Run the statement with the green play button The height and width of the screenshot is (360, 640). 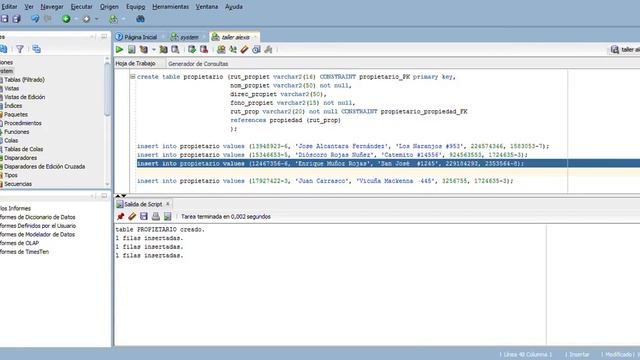click(120, 50)
